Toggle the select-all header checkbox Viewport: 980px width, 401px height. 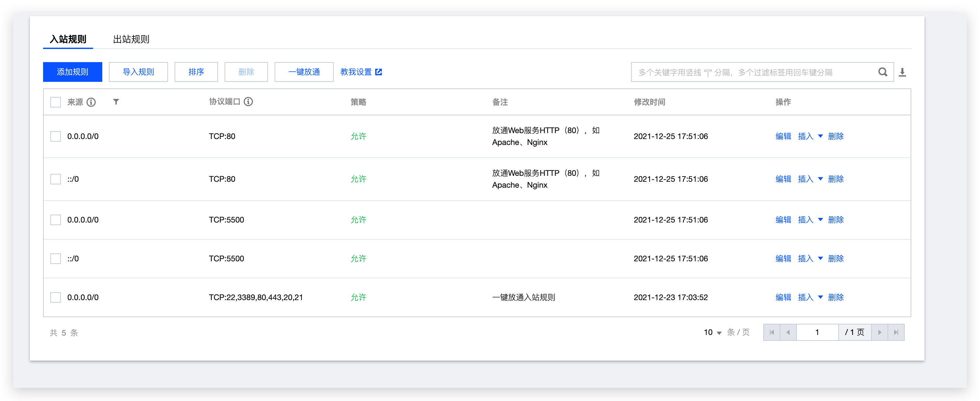click(x=56, y=102)
